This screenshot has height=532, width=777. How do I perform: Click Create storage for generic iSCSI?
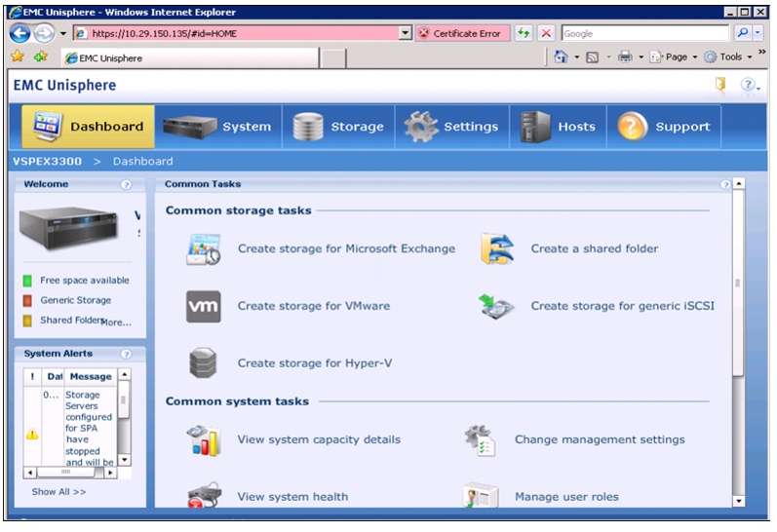click(623, 306)
